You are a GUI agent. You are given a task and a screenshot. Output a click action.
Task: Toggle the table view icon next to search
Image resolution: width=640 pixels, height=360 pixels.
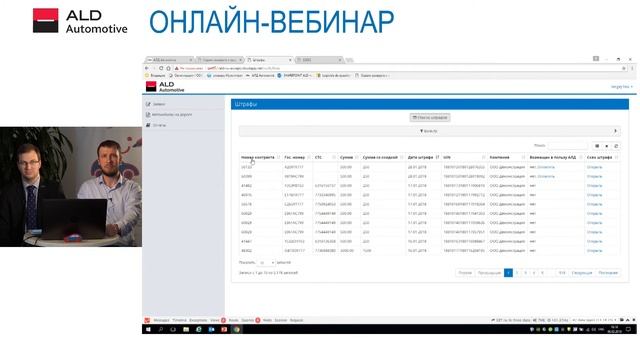[597, 146]
